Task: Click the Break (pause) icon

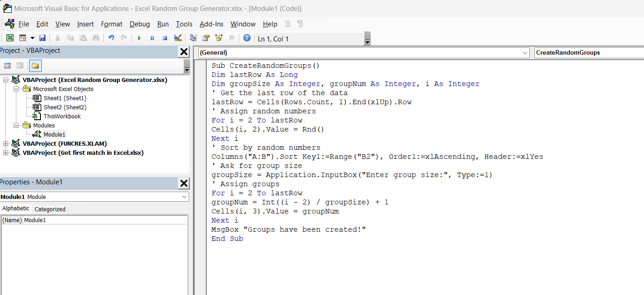Action: (152, 38)
